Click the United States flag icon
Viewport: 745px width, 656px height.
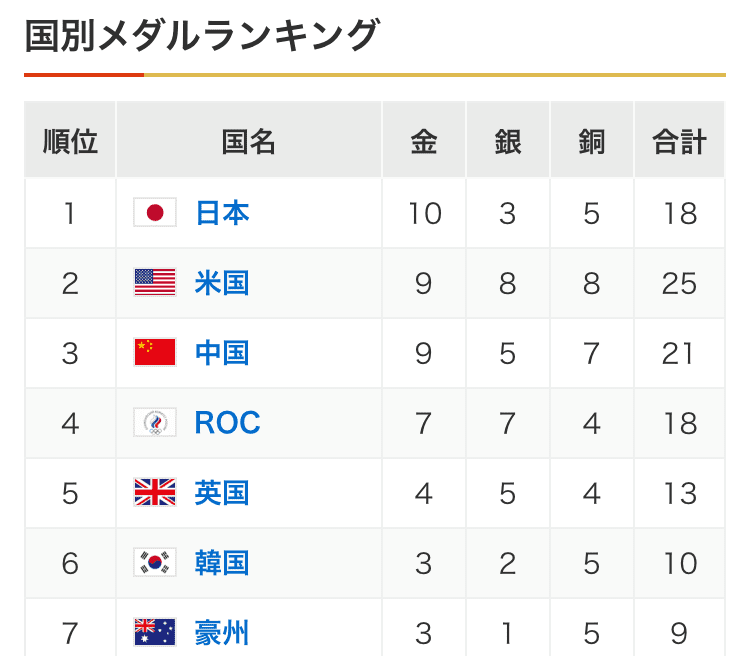click(x=155, y=283)
